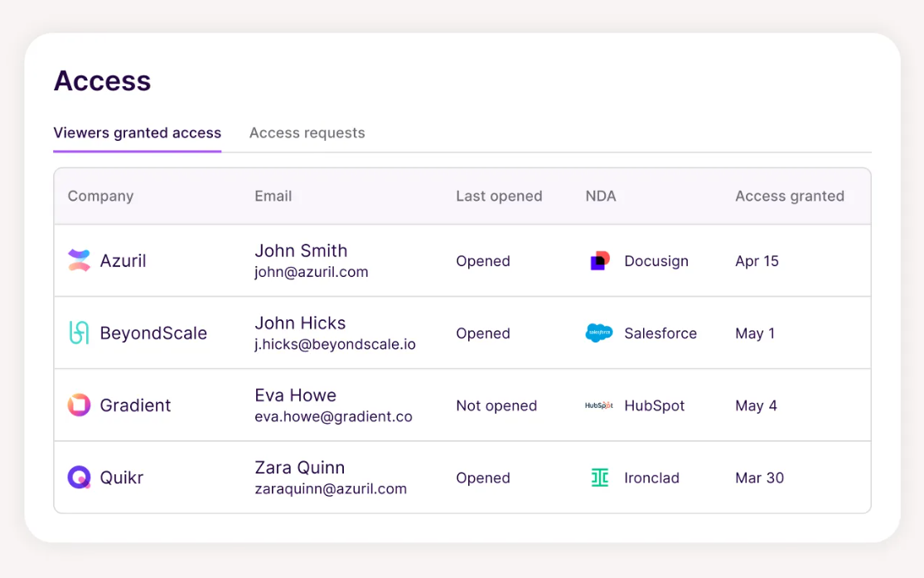
Task: Click the Azuril company logo icon
Action: 78,260
